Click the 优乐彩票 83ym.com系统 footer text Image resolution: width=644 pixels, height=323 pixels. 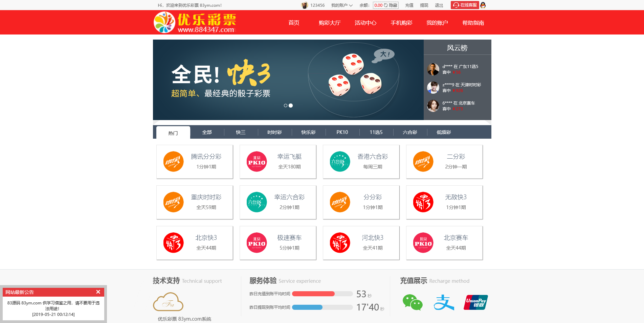(x=184, y=319)
